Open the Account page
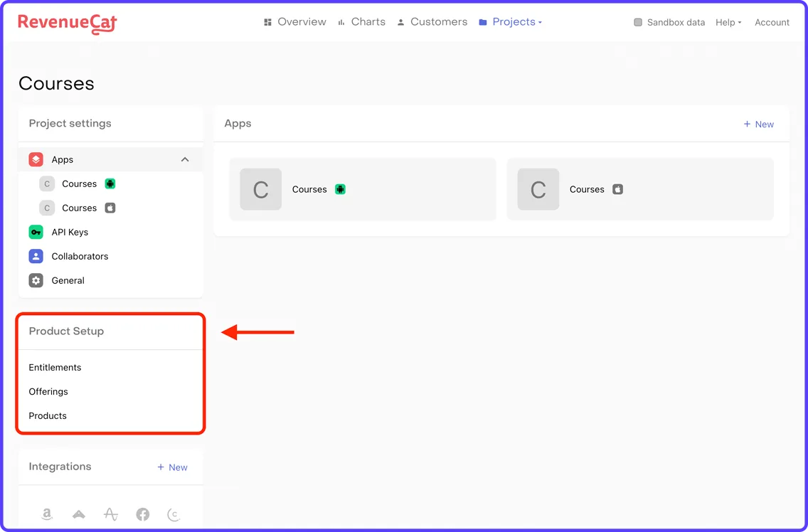 point(772,22)
